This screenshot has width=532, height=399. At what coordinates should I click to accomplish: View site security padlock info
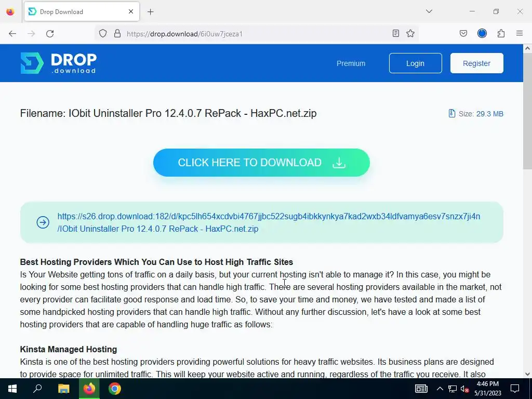117,34
